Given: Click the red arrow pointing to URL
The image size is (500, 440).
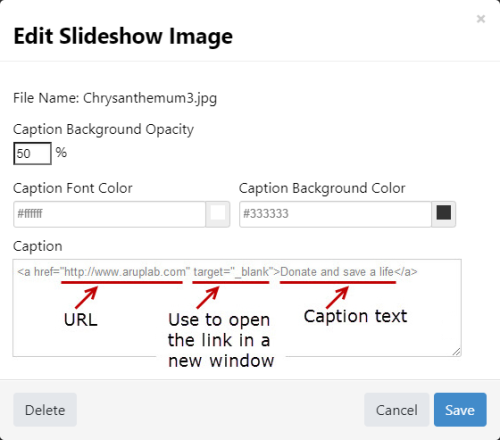Looking at the screenshot, I should click(86, 297).
